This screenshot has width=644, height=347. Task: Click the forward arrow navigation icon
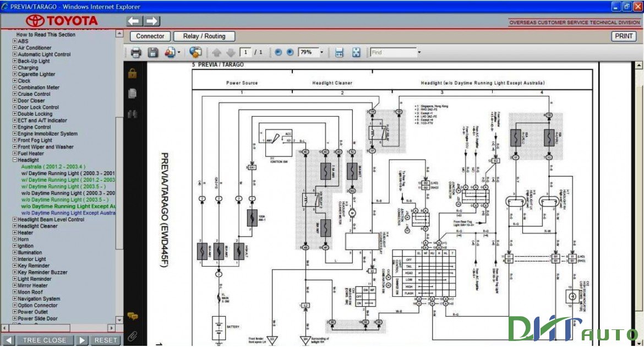(x=151, y=21)
